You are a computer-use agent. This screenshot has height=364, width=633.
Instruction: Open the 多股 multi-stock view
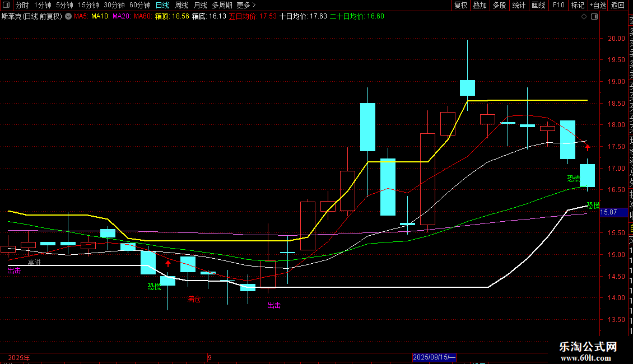tap(499, 5)
